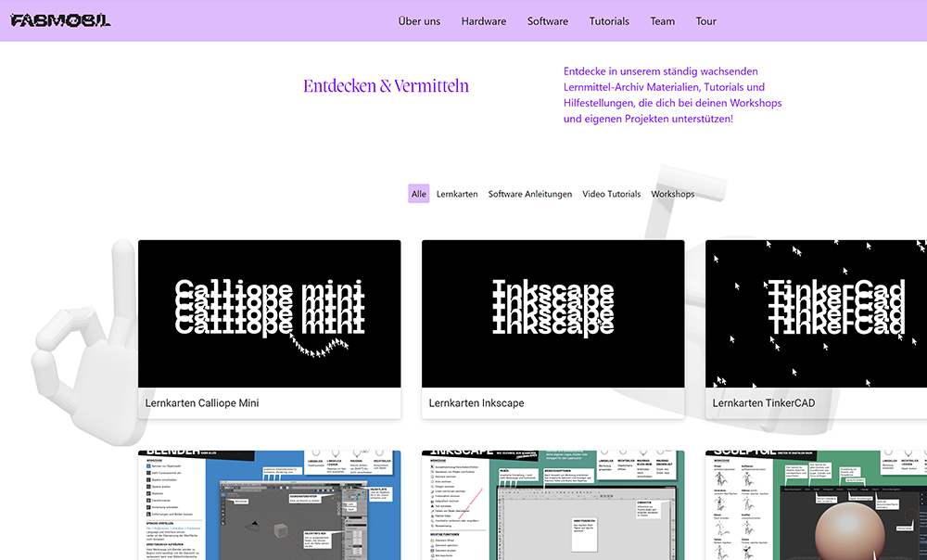
Task: Open Tutorials in the top navigation
Action: pos(609,21)
